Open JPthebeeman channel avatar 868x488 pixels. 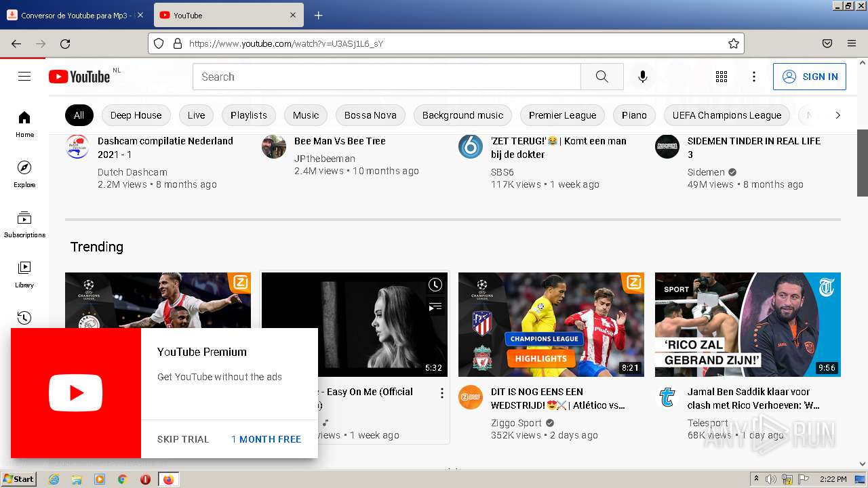pyautogui.click(x=274, y=146)
